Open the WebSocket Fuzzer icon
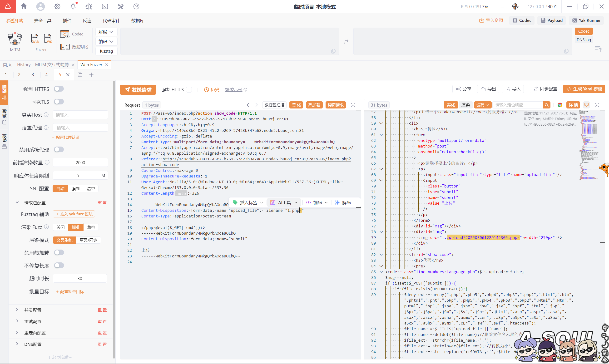The height and width of the screenshot is (364, 609). point(48,39)
